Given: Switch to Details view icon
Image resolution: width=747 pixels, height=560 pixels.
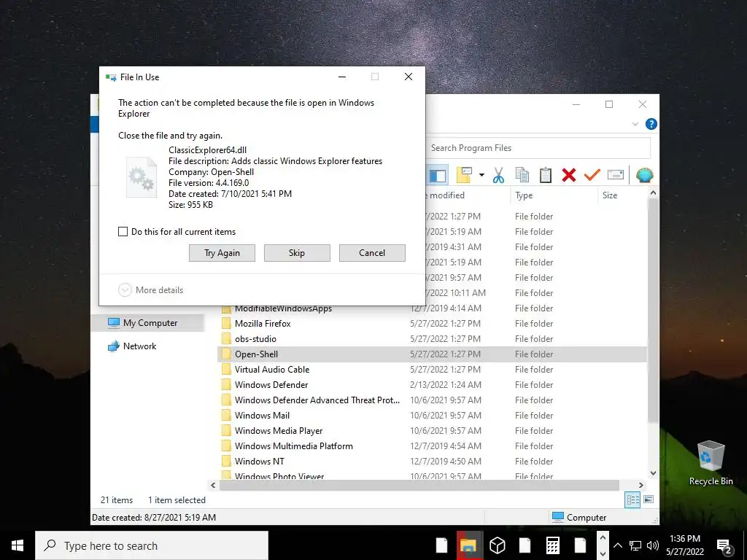Looking at the screenshot, I should tap(632, 499).
